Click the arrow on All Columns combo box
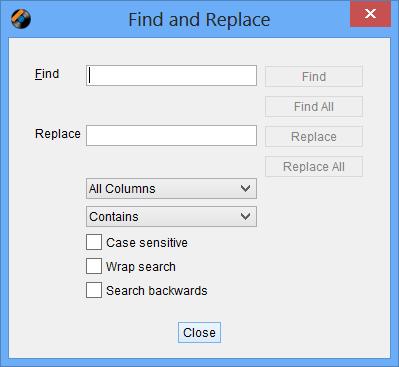The width and height of the screenshot is (399, 367). [x=245, y=189]
